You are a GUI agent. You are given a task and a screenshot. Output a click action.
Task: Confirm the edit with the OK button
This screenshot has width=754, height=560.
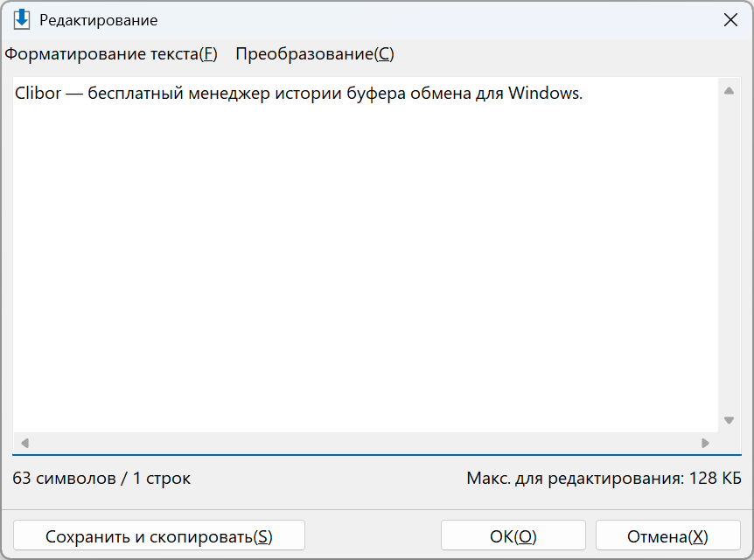point(513,535)
